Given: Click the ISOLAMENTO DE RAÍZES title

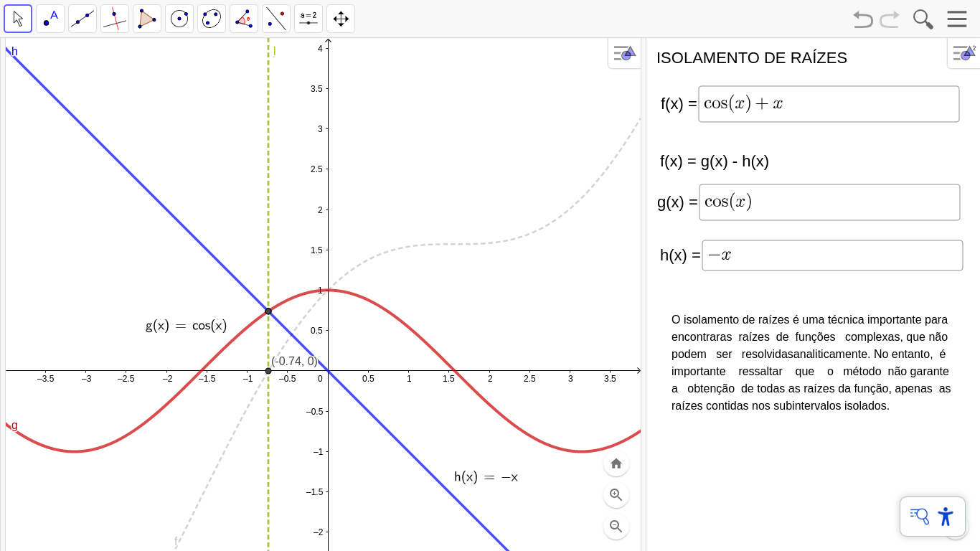Looking at the screenshot, I should coord(752,58).
